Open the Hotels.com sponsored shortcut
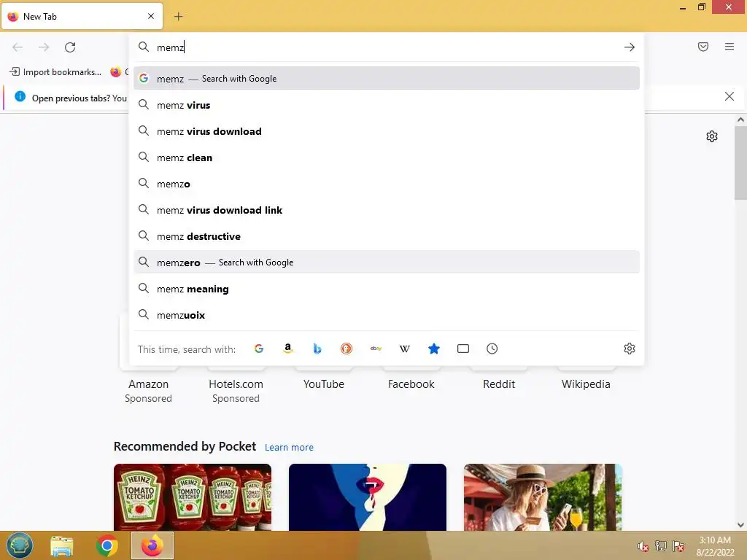This screenshot has height=560, width=747. coord(236,384)
